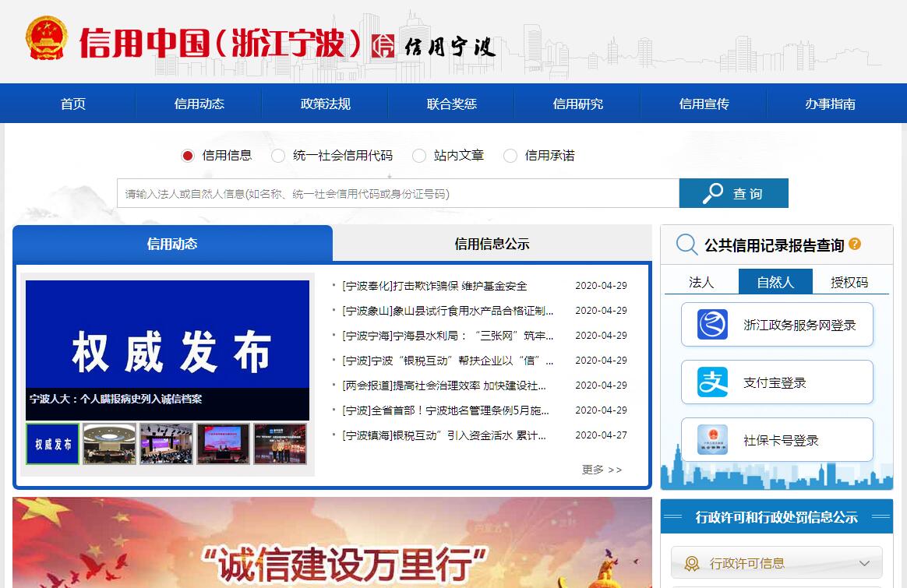
Task: Click the Alipay logo icon
Action: tap(712, 382)
